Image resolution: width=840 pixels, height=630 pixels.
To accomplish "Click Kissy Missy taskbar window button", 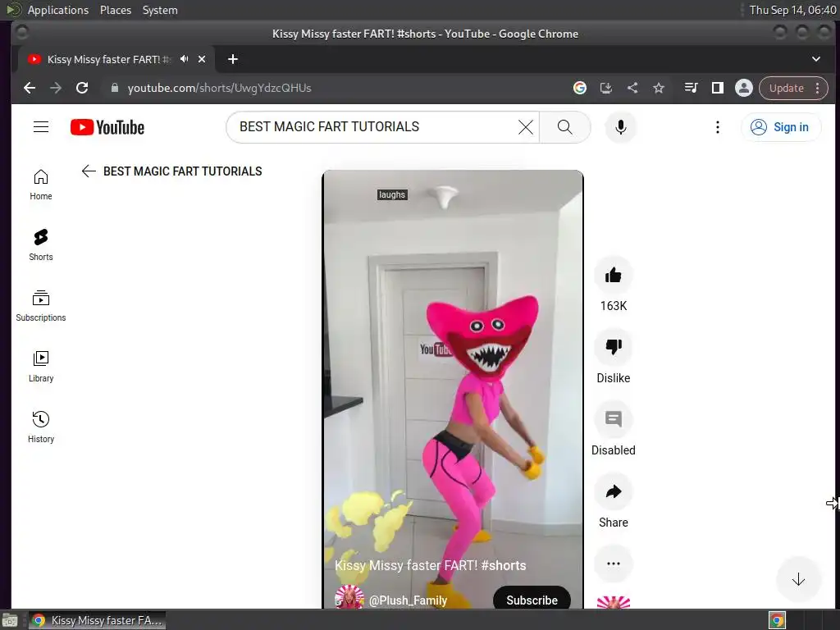I will tap(97, 620).
